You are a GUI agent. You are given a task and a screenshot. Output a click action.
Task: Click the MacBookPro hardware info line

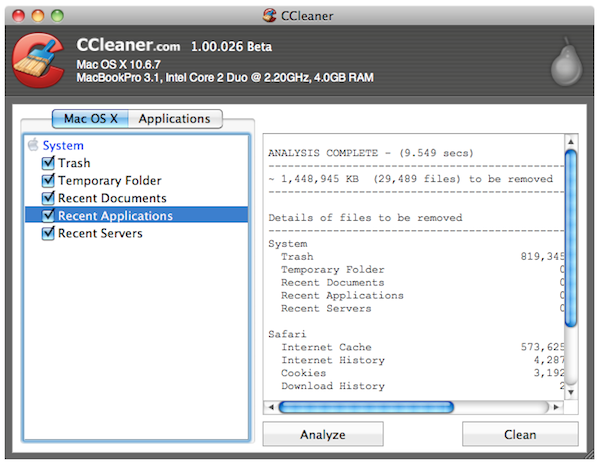[x=225, y=78]
